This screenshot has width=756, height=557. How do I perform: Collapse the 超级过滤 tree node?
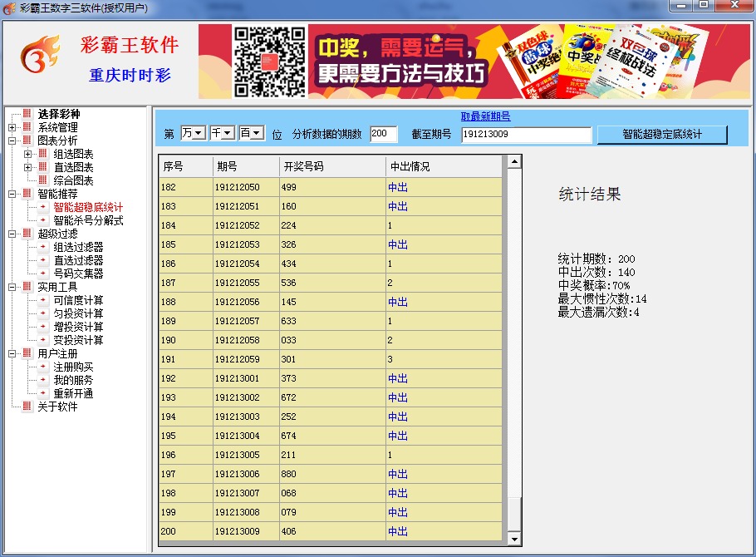[x=12, y=234]
